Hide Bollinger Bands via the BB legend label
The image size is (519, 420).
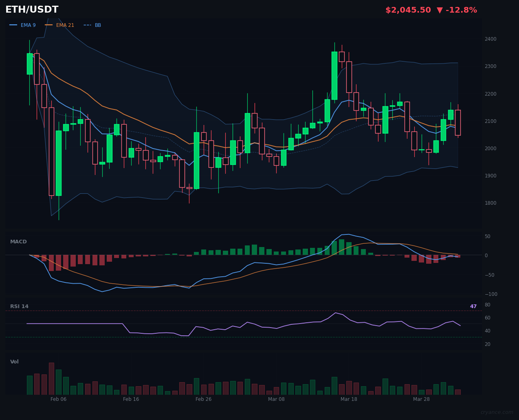(x=98, y=25)
